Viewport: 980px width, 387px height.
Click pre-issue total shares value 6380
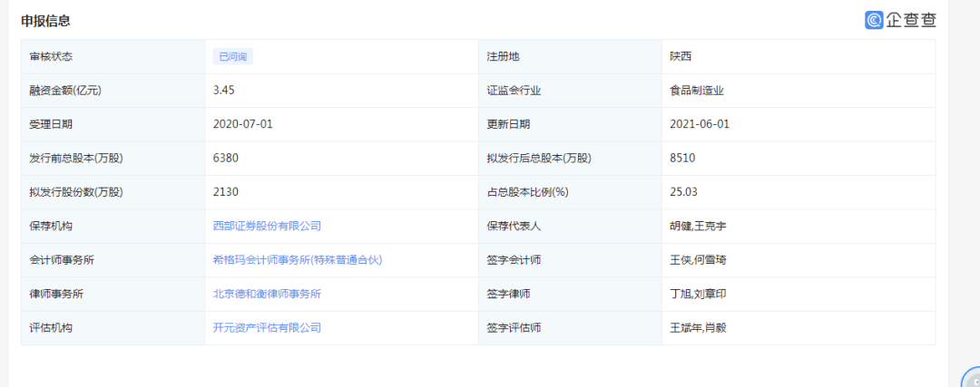[x=225, y=159]
